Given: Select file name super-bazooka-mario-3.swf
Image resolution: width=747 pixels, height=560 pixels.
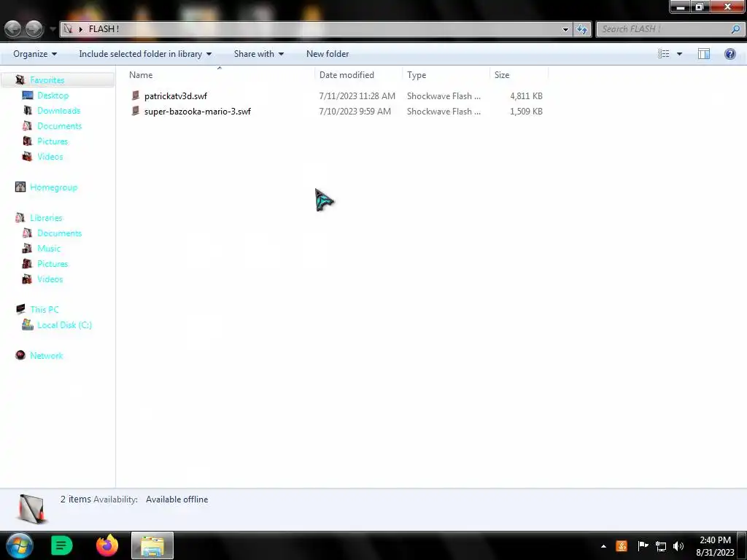Looking at the screenshot, I should (x=197, y=112).
